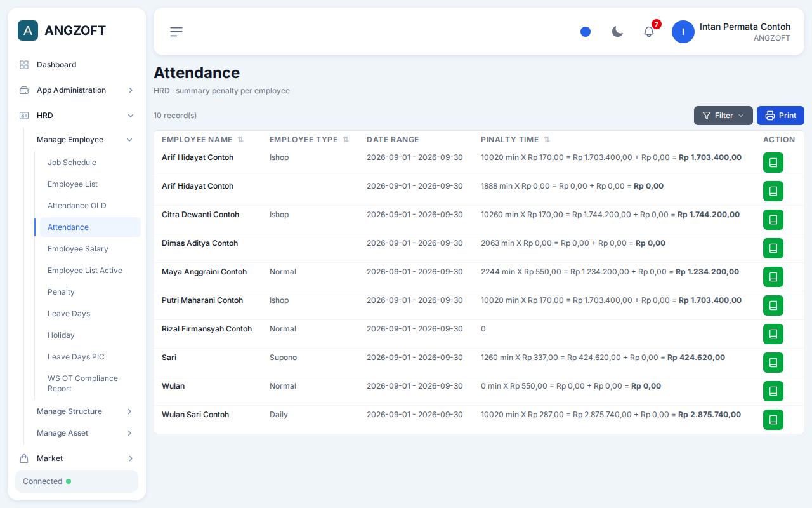Click the Print button
The width and height of the screenshot is (812, 508).
pyautogui.click(x=780, y=116)
